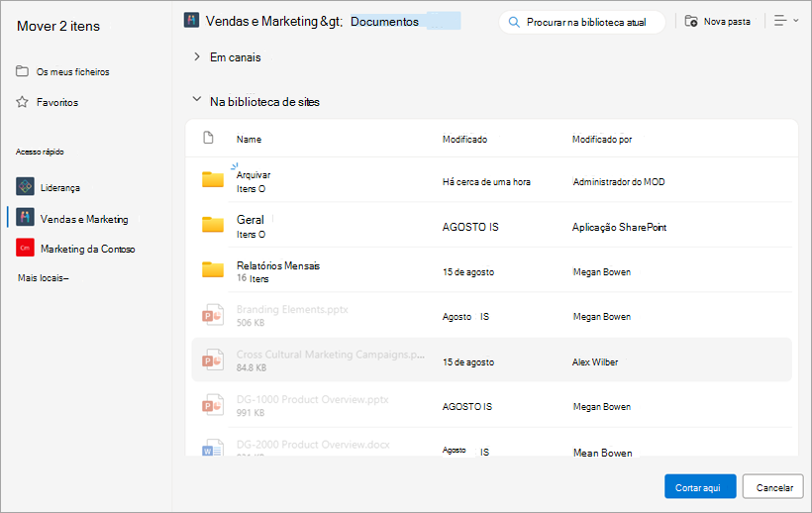Click 15 de agosto in Relatórios Mensais row

468,271
